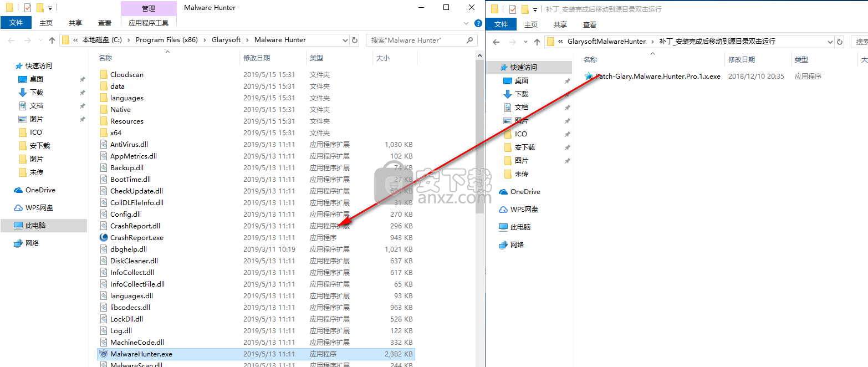Switch to 查看 tab in Malware Hunter window

105,23
